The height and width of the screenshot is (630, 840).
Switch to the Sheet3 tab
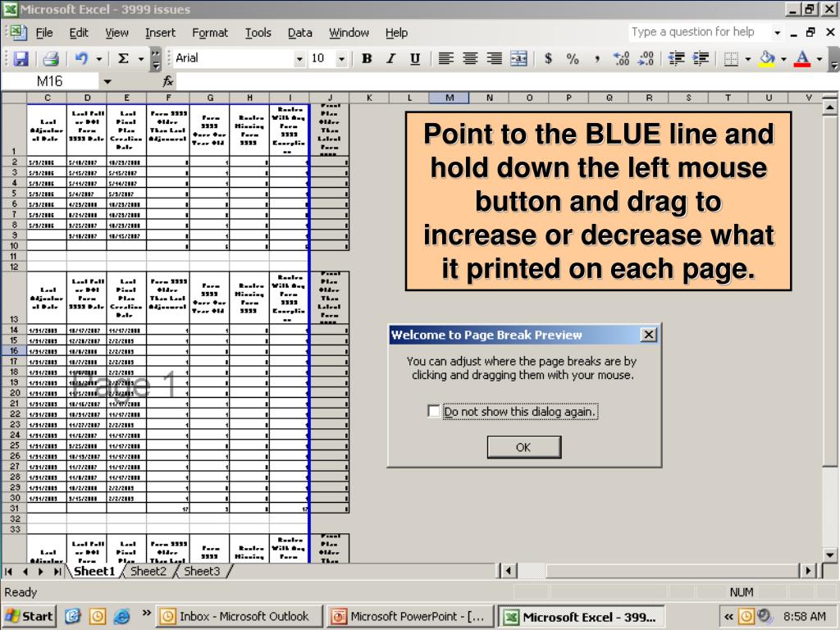point(202,571)
